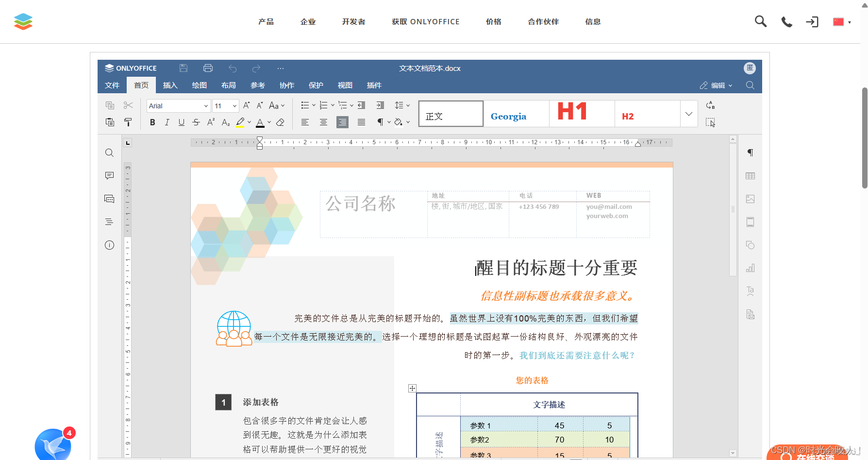Toggle Bold formatting
The image size is (868, 460).
pos(152,122)
